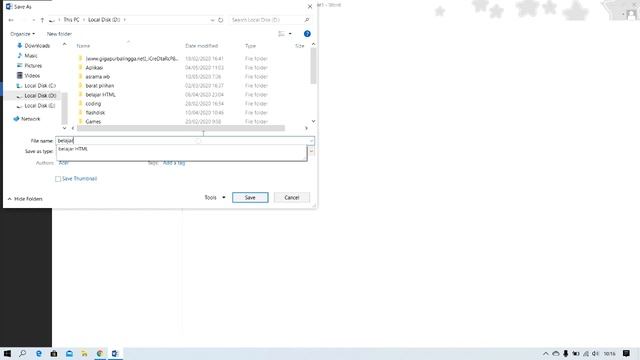Select the www.gigapurbalingga.net folder
Viewport: 640px width, 360px height.
coord(131,59)
